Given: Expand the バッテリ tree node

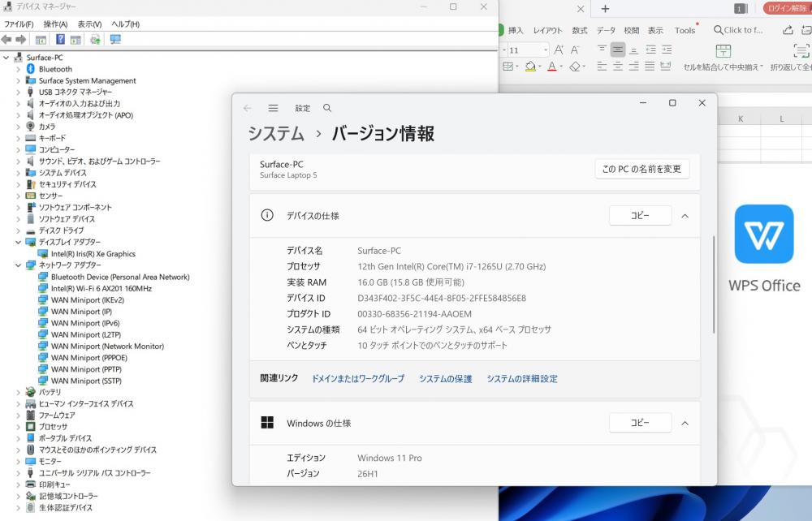Looking at the screenshot, I should tap(18, 392).
